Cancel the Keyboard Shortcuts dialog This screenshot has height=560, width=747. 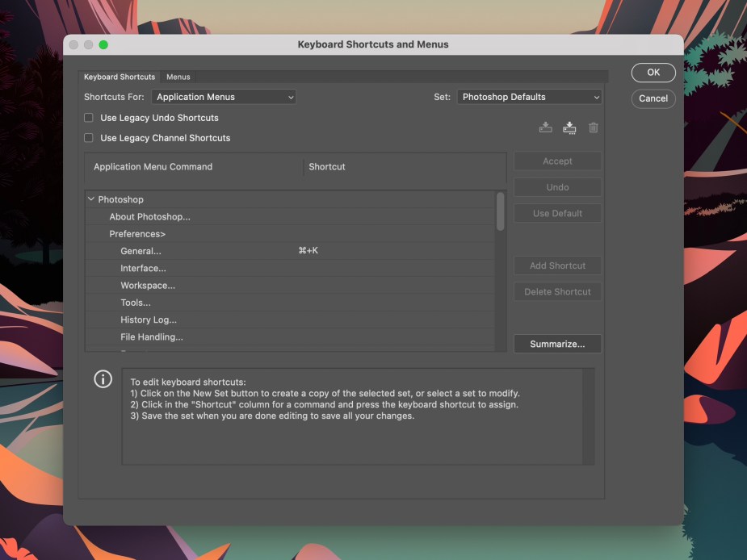click(653, 98)
